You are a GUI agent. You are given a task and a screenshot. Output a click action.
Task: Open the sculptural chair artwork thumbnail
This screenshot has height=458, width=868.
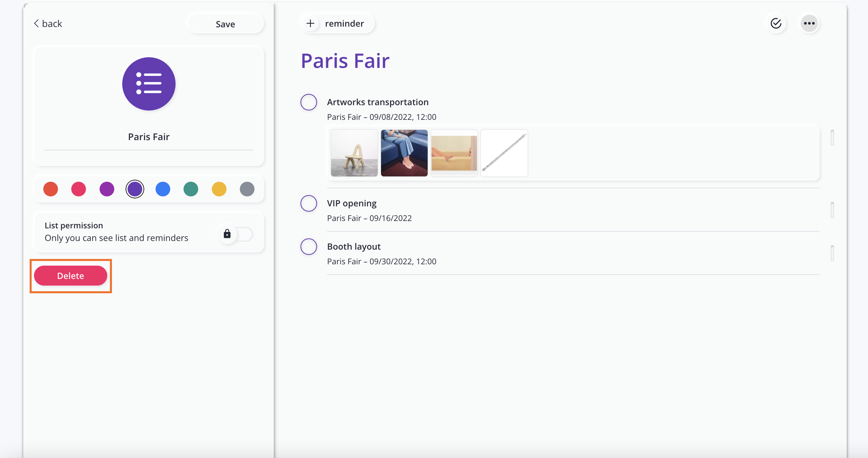[354, 153]
